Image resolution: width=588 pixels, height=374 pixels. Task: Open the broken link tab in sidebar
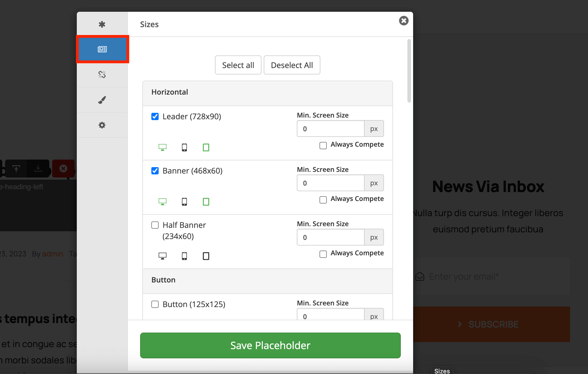(x=102, y=74)
